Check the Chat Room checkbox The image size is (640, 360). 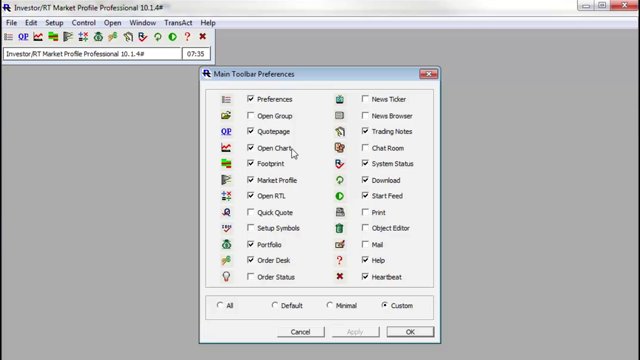(x=365, y=148)
